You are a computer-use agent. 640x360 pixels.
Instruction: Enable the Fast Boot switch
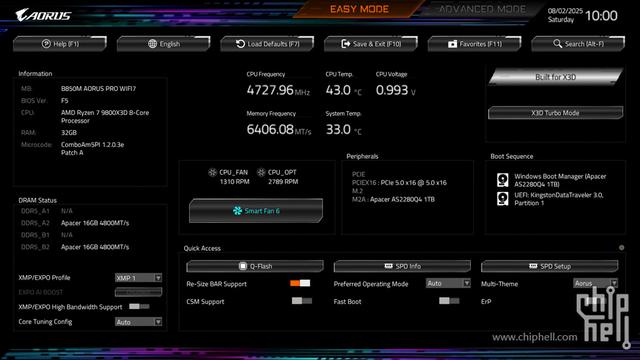[x=449, y=301]
